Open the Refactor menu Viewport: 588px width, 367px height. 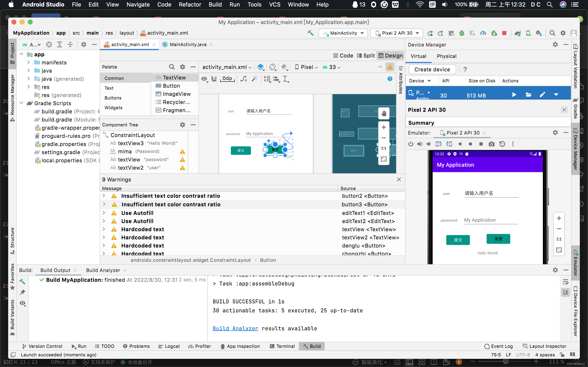[190, 4]
